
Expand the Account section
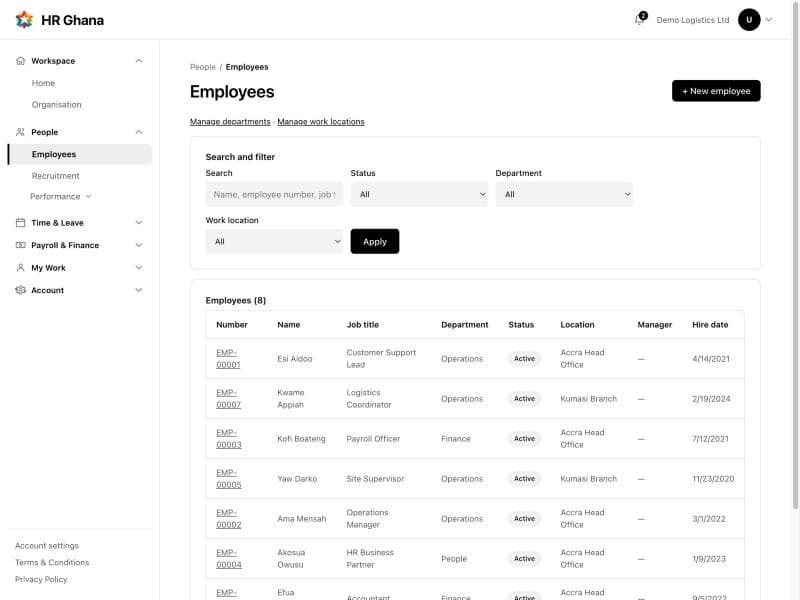pyautogui.click(x=139, y=290)
